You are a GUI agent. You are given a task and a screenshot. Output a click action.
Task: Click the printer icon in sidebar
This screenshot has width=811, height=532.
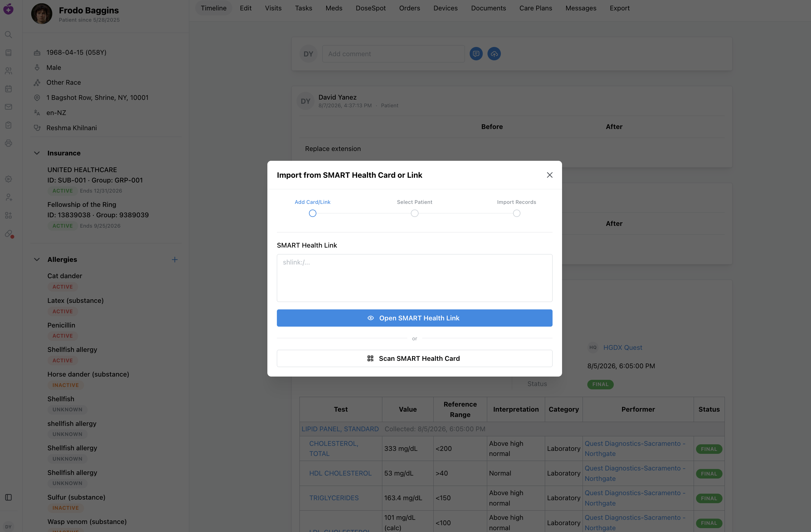[9, 143]
